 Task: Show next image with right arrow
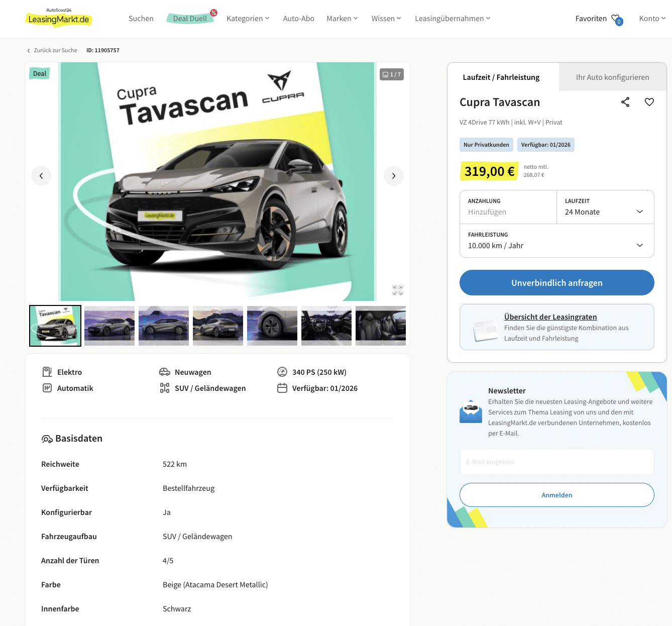394,176
